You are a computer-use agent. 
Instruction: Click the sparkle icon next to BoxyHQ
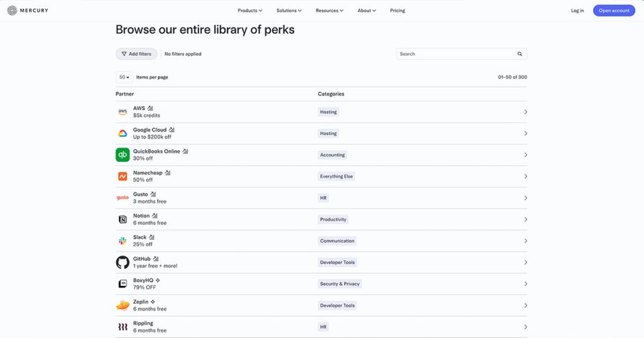tap(158, 280)
